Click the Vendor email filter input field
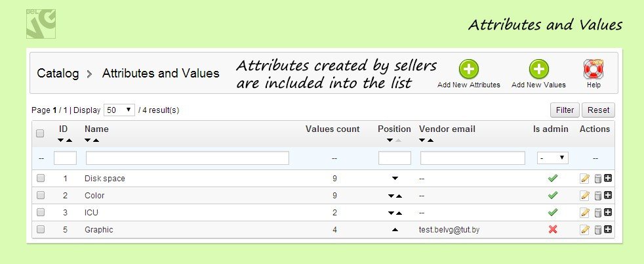Screen dimensions: 644x264 tap(472, 158)
